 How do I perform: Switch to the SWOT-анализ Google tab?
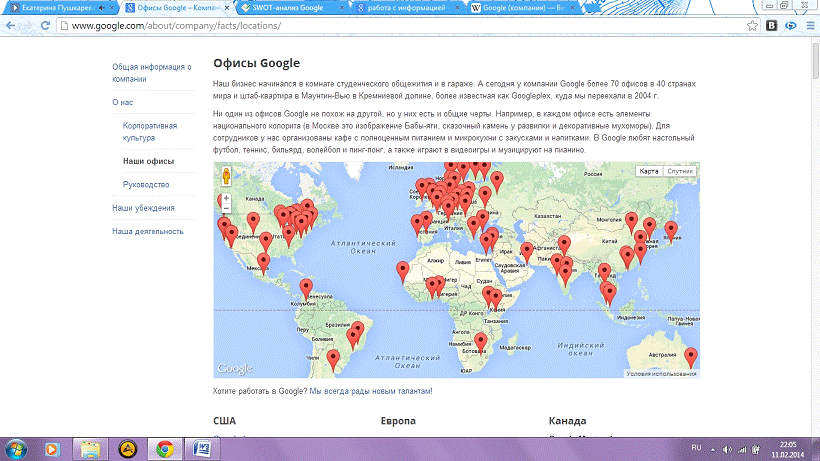click(285, 7)
